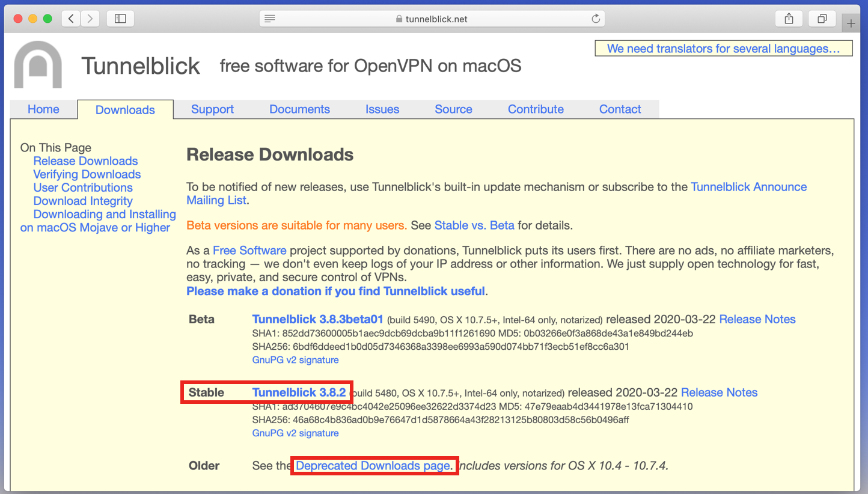Click the Beta SHA256 hash line

[x=441, y=347]
